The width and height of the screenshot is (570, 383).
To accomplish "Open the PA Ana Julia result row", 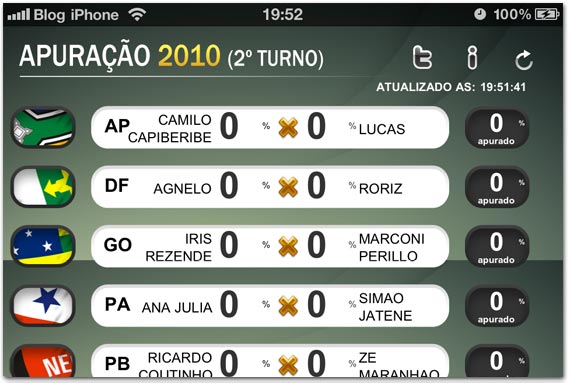I will click(x=270, y=306).
